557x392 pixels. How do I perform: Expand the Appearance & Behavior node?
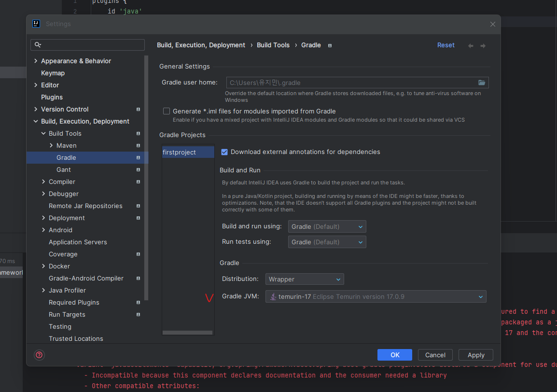(x=36, y=61)
